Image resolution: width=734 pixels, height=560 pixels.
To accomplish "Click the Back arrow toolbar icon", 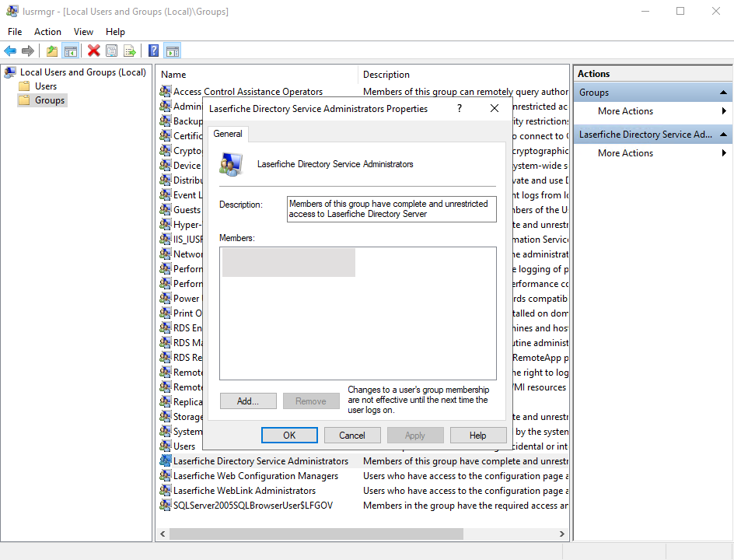I will coord(10,51).
